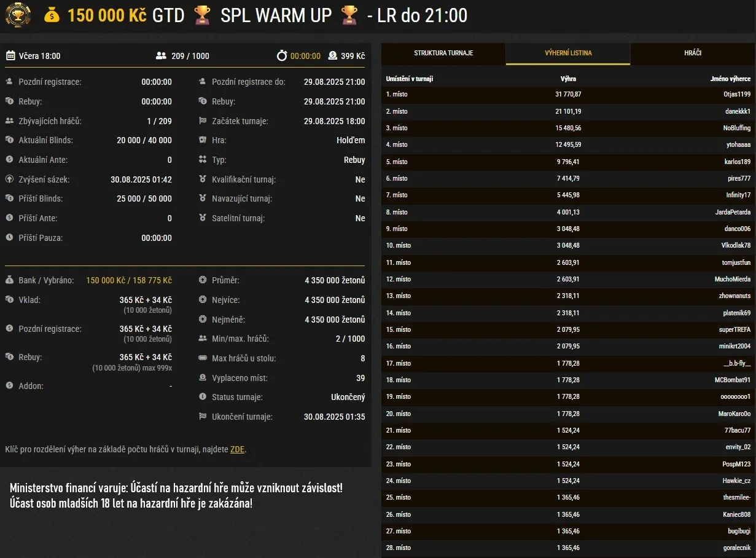Click the money bag icon beside Bank / Vybráno
This screenshot has width=756, height=558.
click(9, 280)
